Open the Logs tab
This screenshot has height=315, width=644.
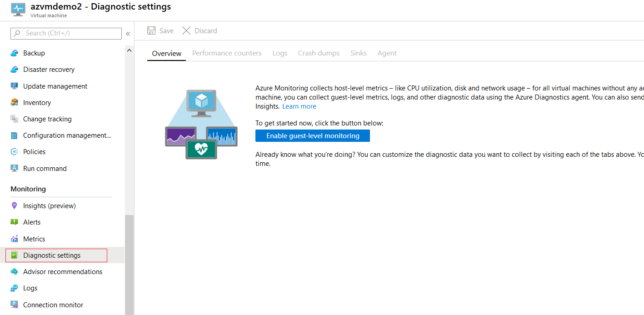click(x=280, y=53)
